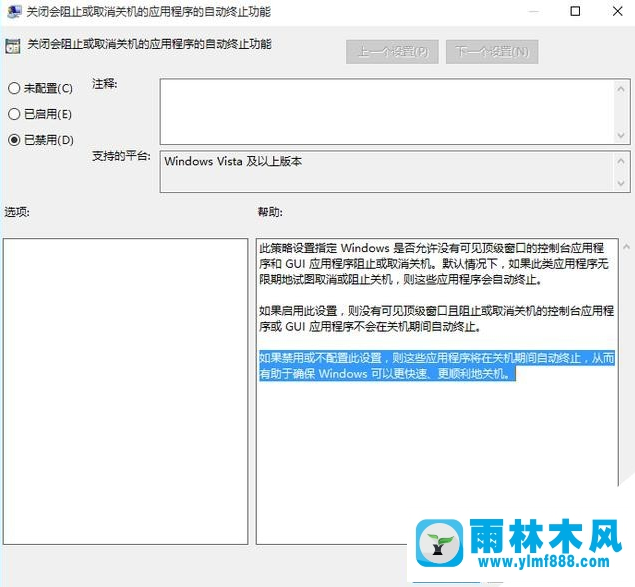Select the 已启用(E) radio option
Screen dimensions: 635x587
40,114
